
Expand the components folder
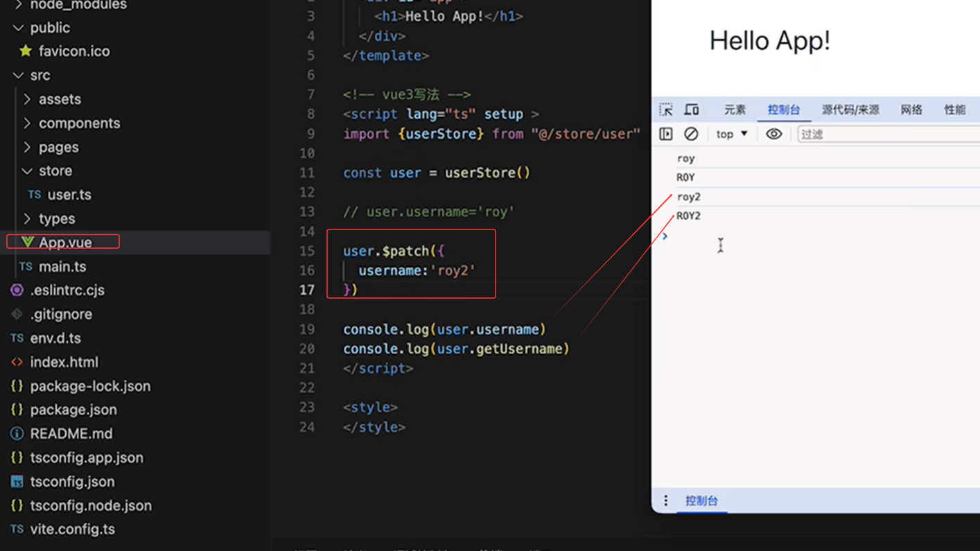27,123
